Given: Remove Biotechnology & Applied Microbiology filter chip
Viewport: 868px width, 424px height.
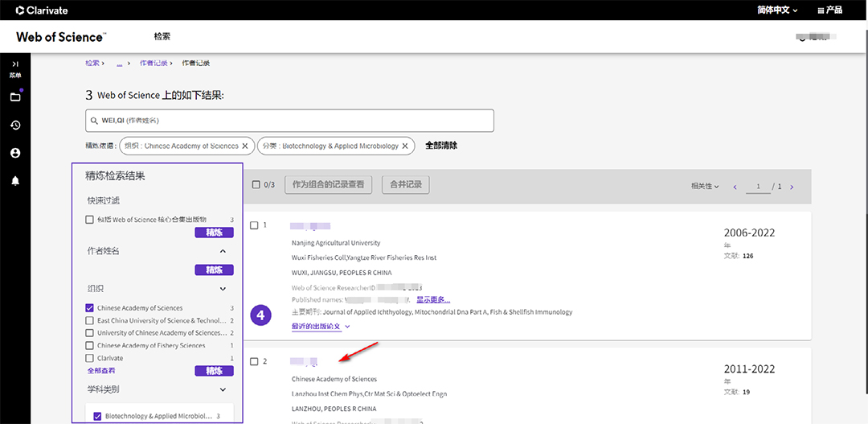Looking at the screenshot, I should point(404,146).
